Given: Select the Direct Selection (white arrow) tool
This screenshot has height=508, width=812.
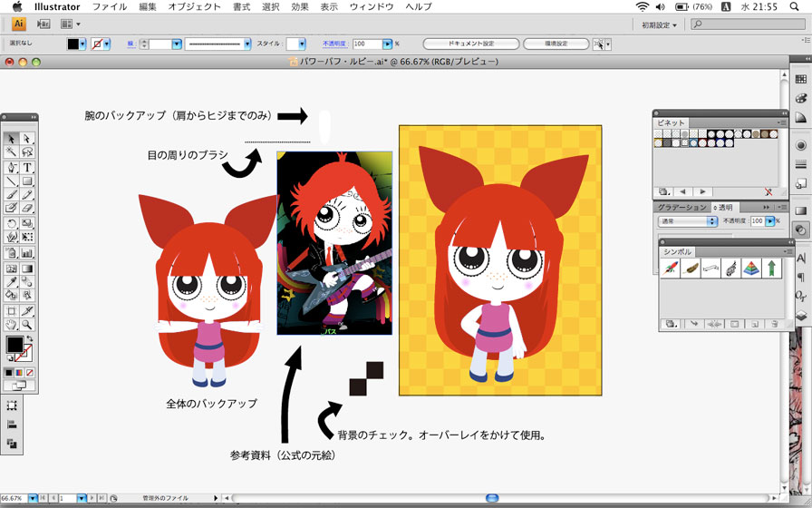Looking at the screenshot, I should point(27,139).
